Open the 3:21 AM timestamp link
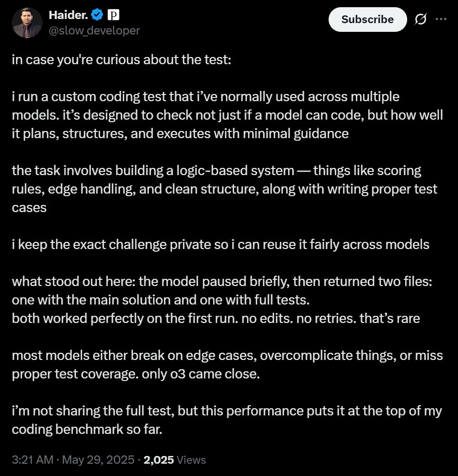This screenshot has height=476, width=458. pos(32,460)
